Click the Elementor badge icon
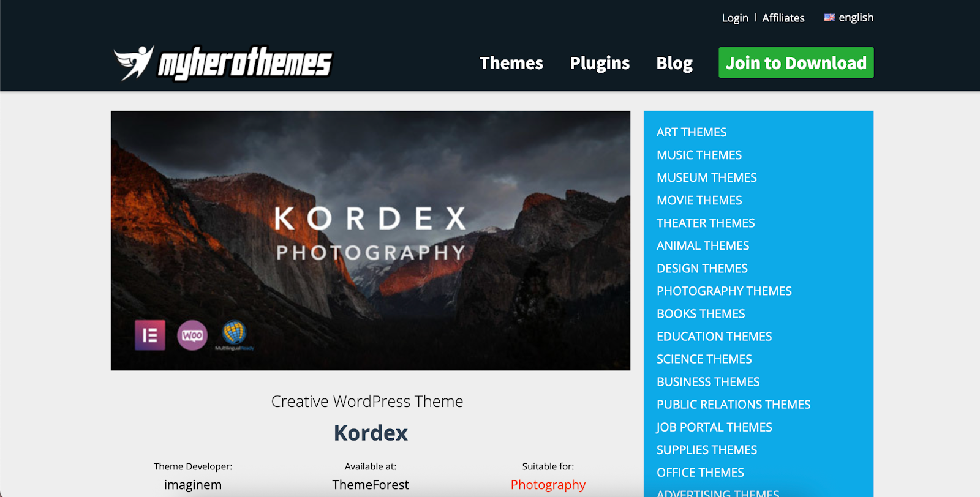 [150, 335]
